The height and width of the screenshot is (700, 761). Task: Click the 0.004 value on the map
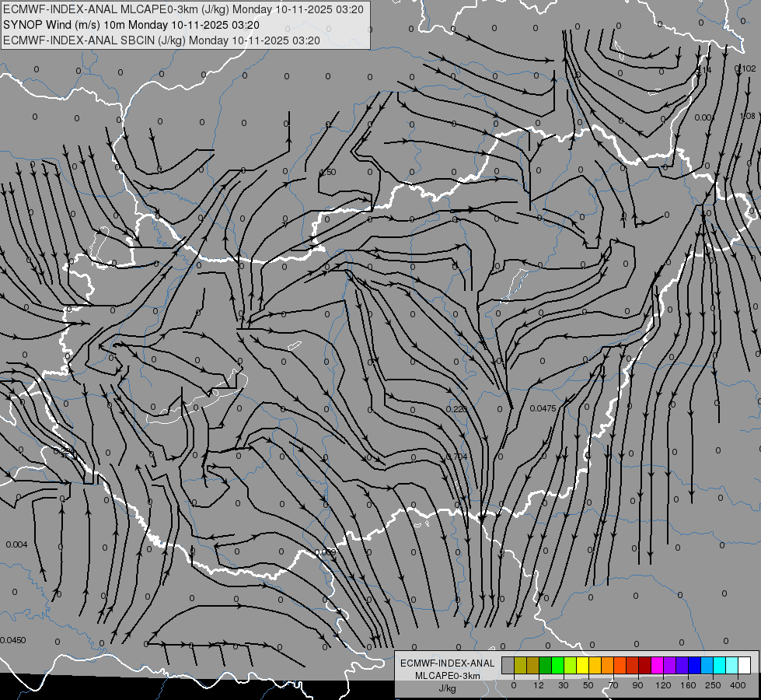(16, 544)
